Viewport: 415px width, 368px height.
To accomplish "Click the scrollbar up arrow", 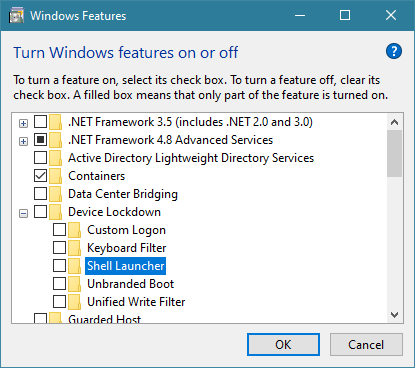I will click(395, 122).
